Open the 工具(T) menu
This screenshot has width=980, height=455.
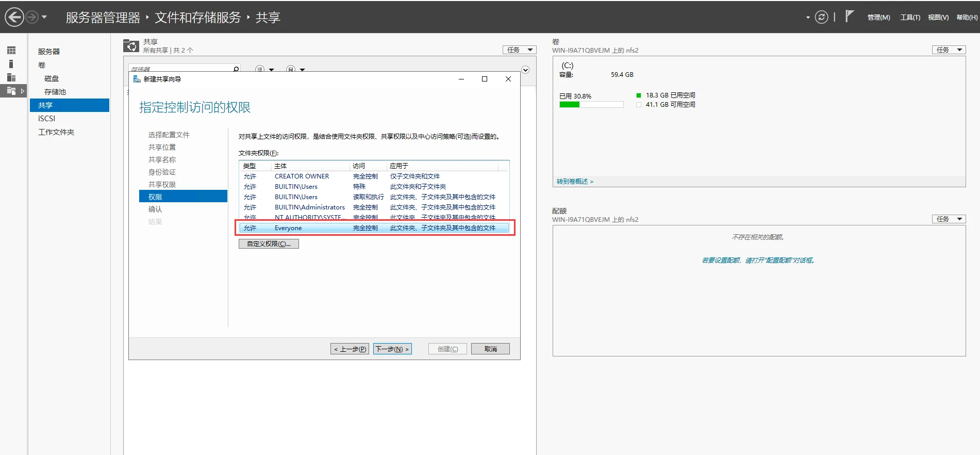(x=910, y=17)
